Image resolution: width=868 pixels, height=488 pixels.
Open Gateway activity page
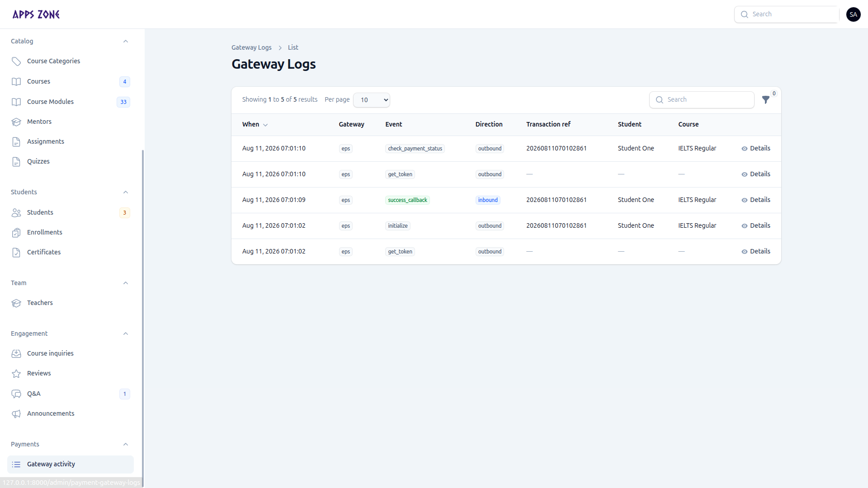point(71,464)
